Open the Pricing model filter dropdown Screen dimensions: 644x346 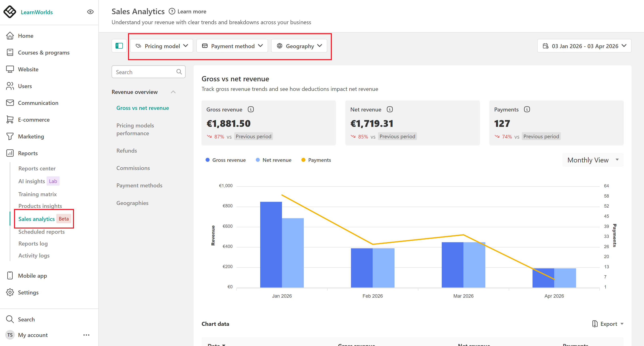[162, 46]
